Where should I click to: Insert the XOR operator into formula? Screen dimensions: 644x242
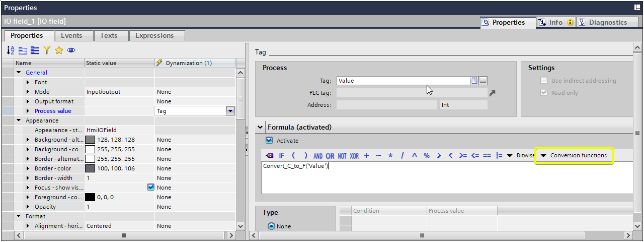(354, 155)
